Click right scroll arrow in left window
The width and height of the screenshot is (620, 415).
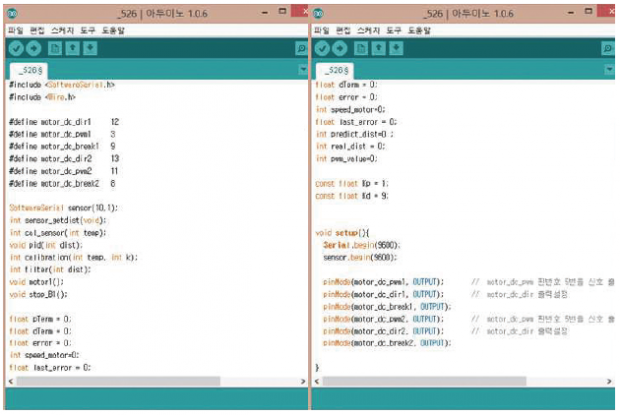(x=303, y=381)
